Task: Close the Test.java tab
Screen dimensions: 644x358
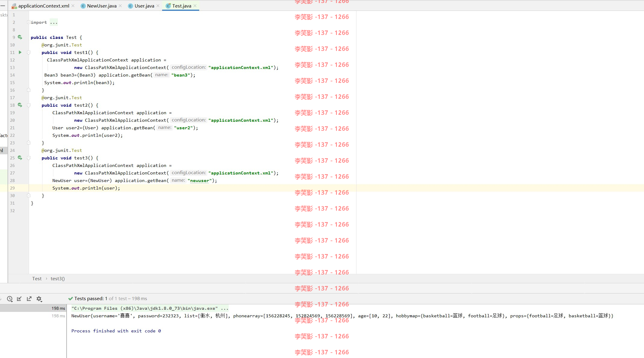Action: pyautogui.click(x=195, y=6)
